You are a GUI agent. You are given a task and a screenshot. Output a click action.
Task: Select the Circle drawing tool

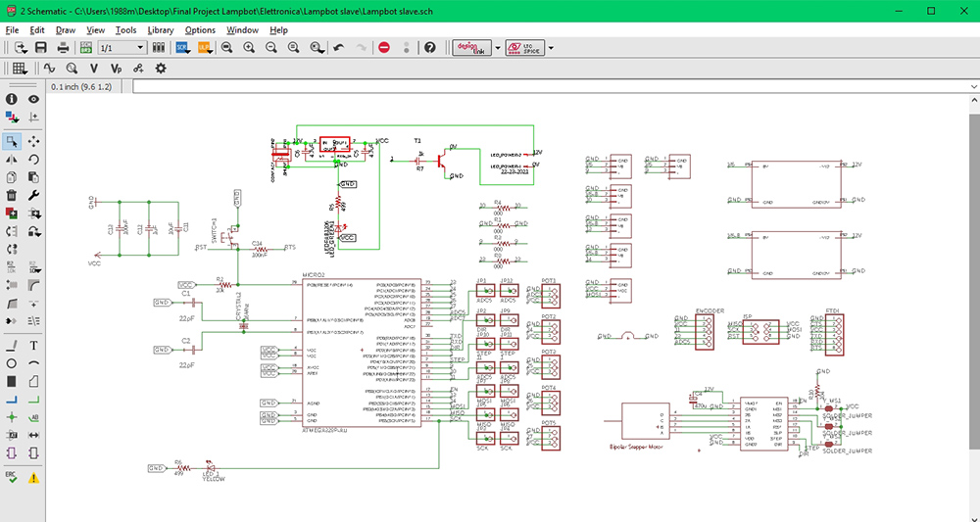pyautogui.click(x=12, y=363)
